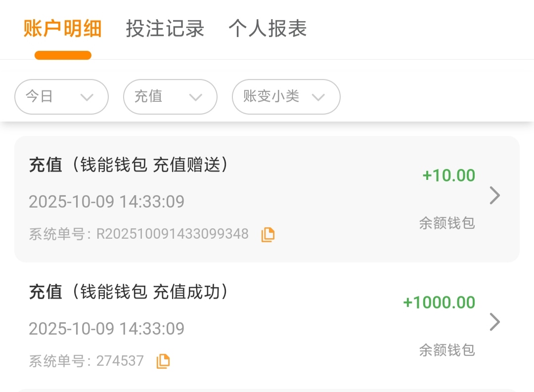Go to the 个人报表 tab
Viewport: 534px width, 392px height.
point(267,29)
